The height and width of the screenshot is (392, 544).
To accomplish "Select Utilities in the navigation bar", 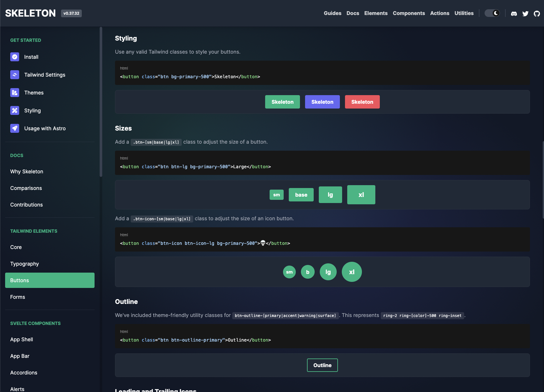I will pos(464,13).
